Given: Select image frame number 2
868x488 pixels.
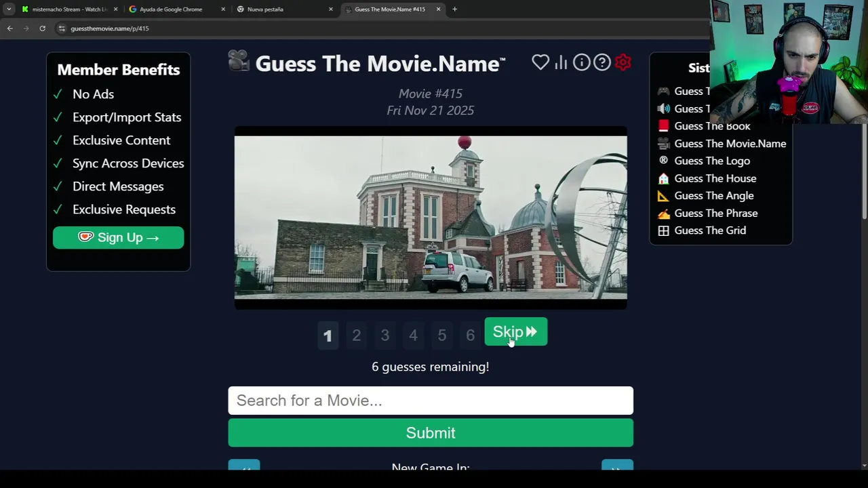Looking at the screenshot, I should [356, 335].
